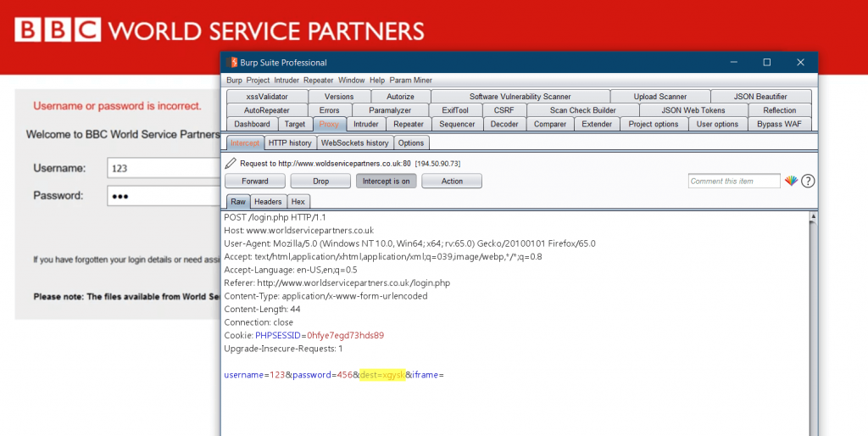This screenshot has height=436, width=868.
Task: Click the Referer header line
Action: tap(337, 283)
